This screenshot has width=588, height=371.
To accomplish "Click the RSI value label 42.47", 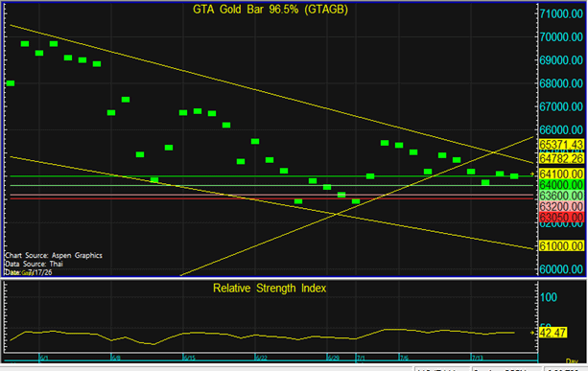I will (553, 333).
